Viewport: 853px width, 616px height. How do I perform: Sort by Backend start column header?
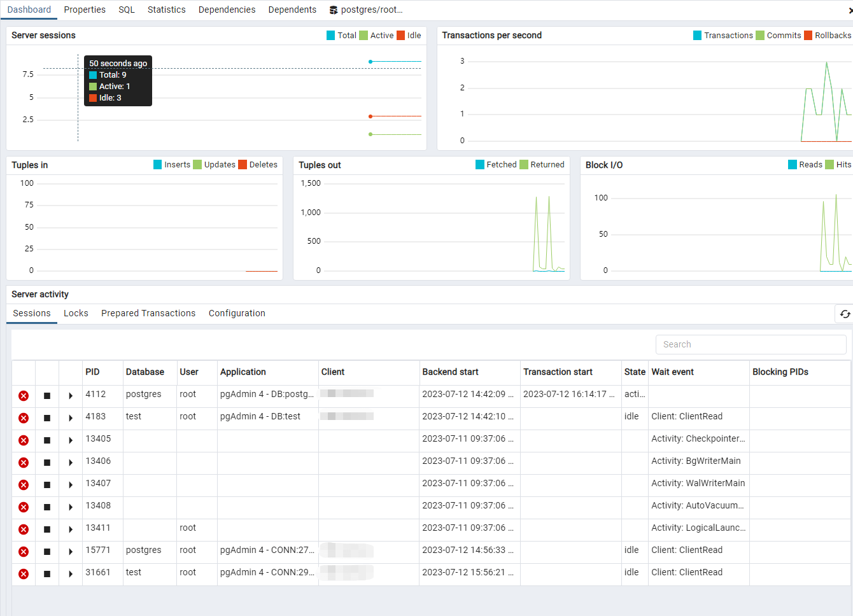point(450,372)
